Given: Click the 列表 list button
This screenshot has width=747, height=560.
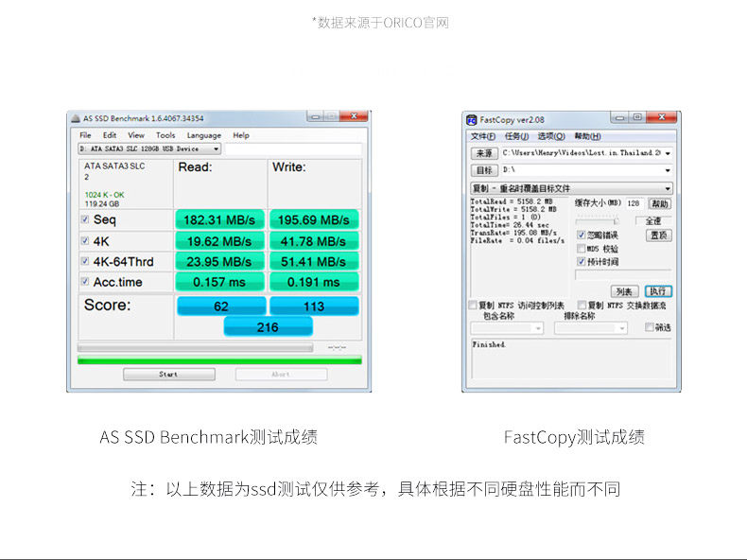Looking at the screenshot, I should 625,291.
